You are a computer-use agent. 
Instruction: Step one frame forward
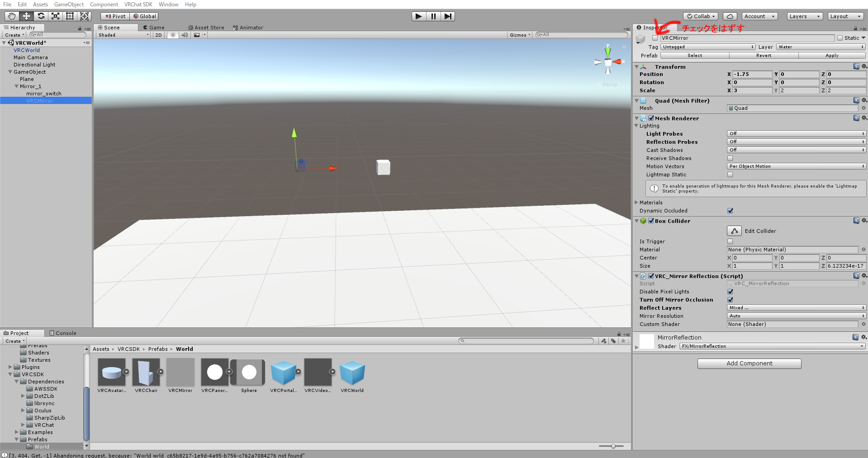click(448, 16)
